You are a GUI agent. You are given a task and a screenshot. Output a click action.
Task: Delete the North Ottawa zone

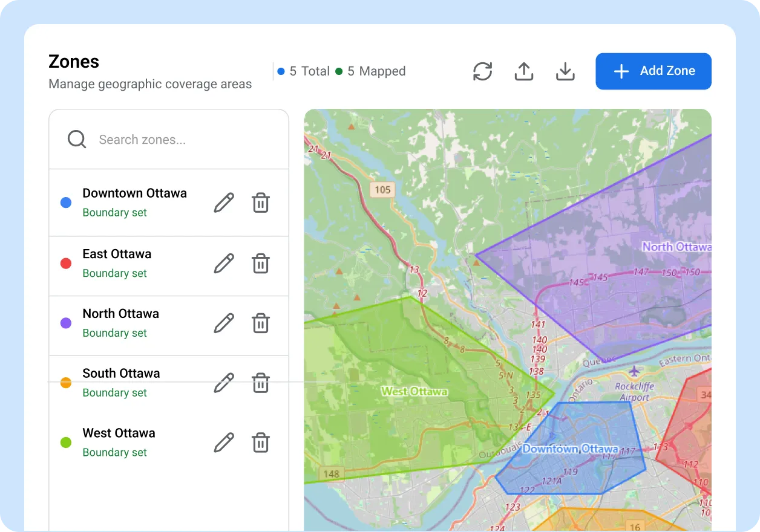coord(260,323)
